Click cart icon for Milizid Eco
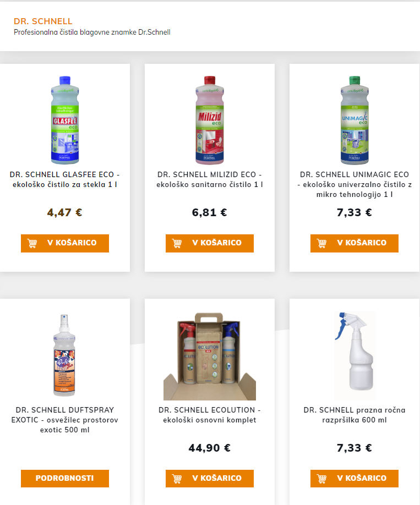Image resolution: width=420 pixels, height=505 pixels. 177,243
